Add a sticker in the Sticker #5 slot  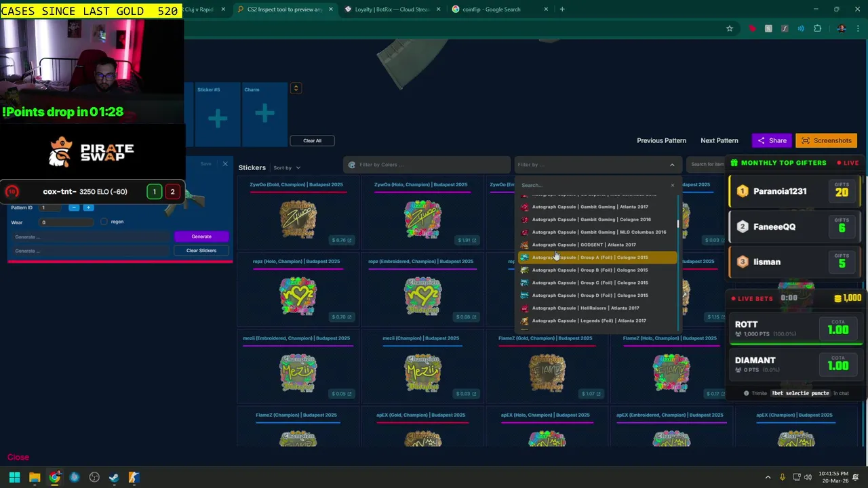point(218,119)
